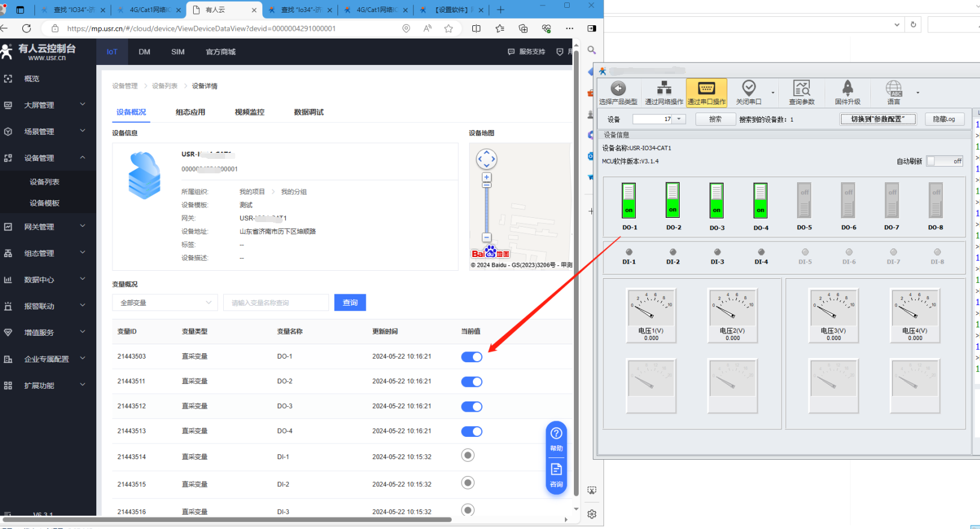Screen dimensions: 980x529
Task: Click the 固件升级 rocket icon
Action: (x=848, y=88)
